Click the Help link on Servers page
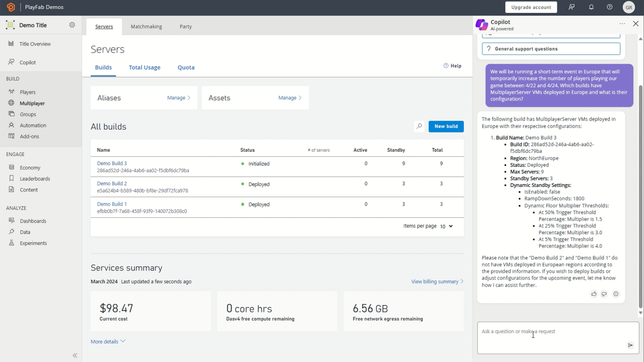Screen dimensions: 644x362 pyautogui.click(x=452, y=66)
